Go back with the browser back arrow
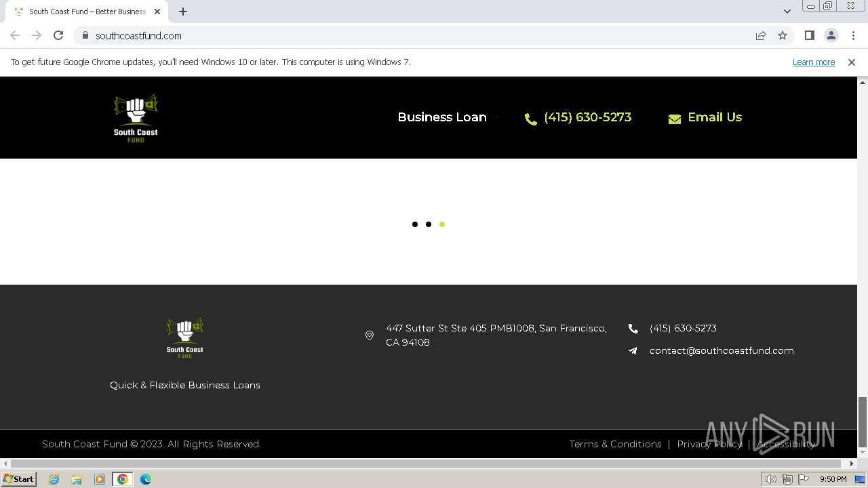 (x=15, y=35)
